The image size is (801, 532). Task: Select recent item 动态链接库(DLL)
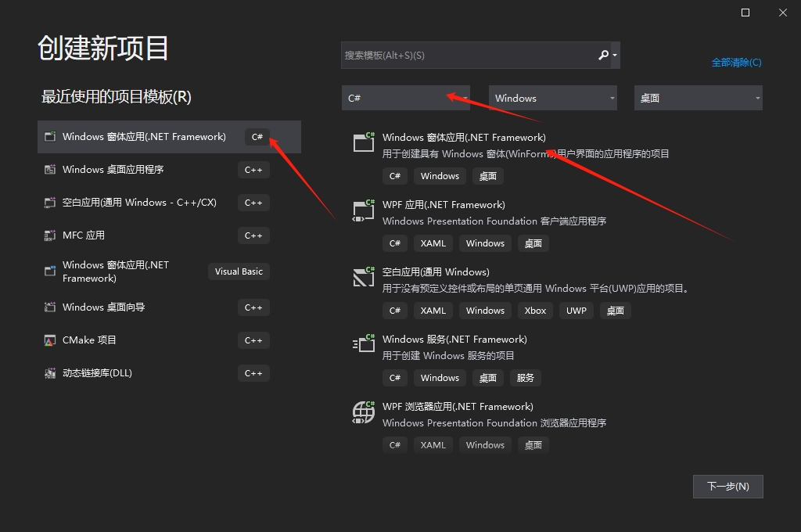coord(169,373)
